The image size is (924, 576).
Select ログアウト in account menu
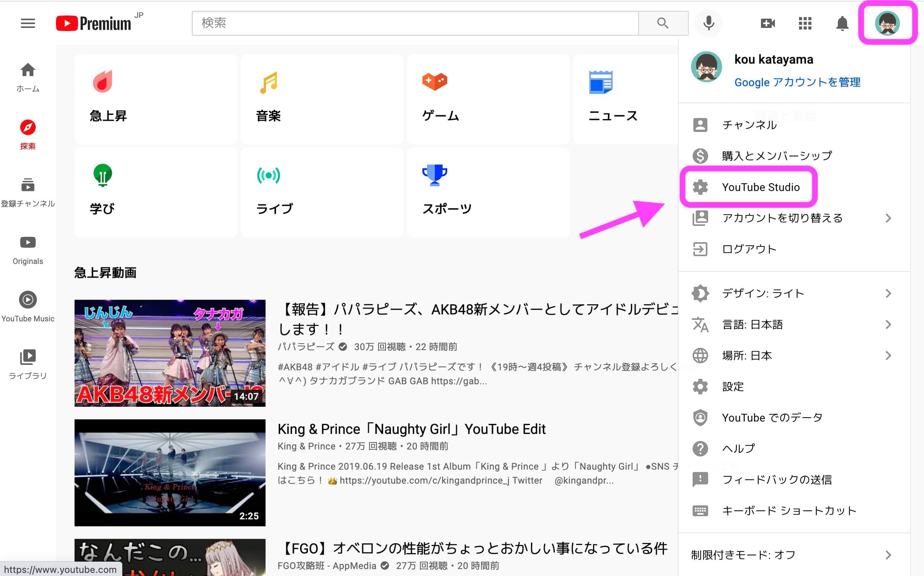click(794, 249)
